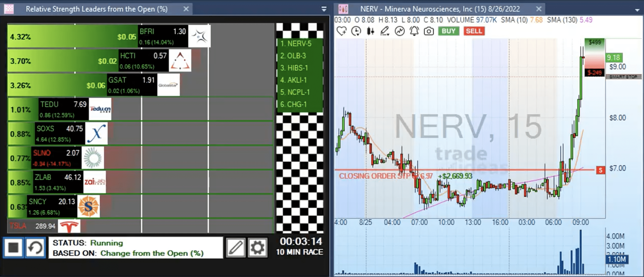Screen dimensions: 644x277
Task: Click the +$2,669.93 profit label on chart
Action: [455, 176]
